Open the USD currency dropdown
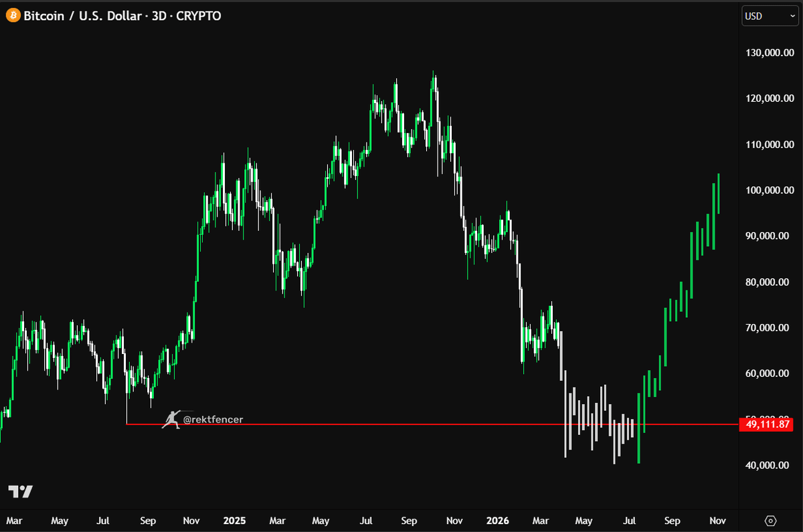Screen dimensions: 803x532 [770, 16]
